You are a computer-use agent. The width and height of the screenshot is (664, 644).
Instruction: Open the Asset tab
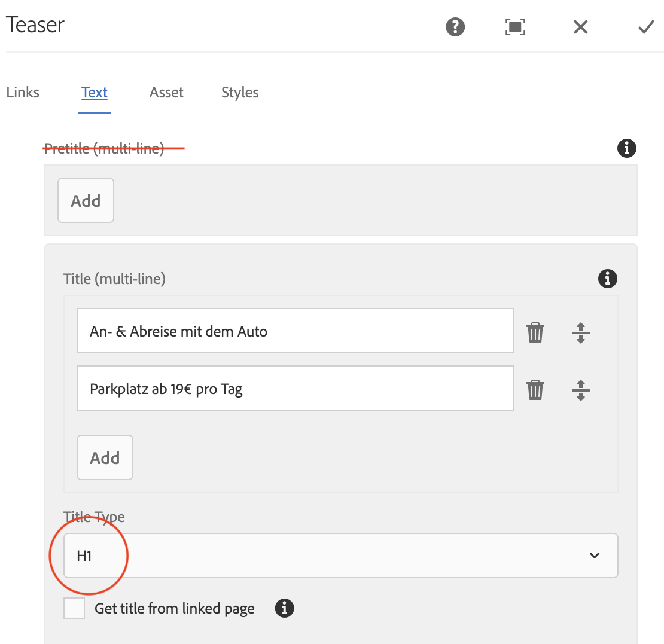166,93
